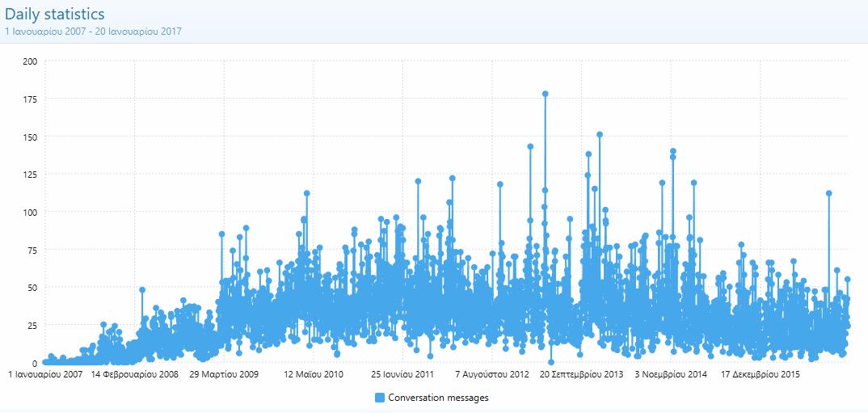Click the 20 Σεπτεμβρίου 2013 axis label
This screenshot has height=413, width=868.
tap(581, 375)
